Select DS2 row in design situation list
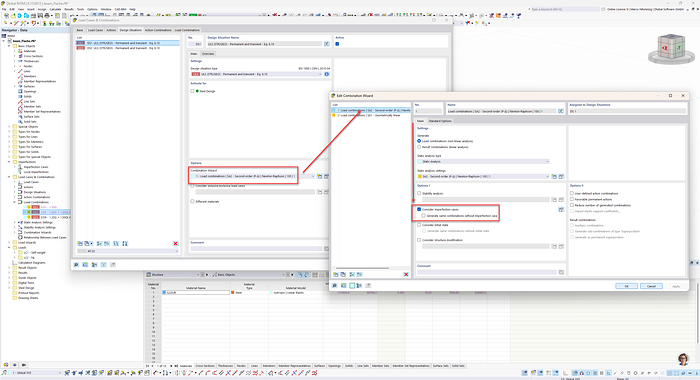 tap(128, 48)
